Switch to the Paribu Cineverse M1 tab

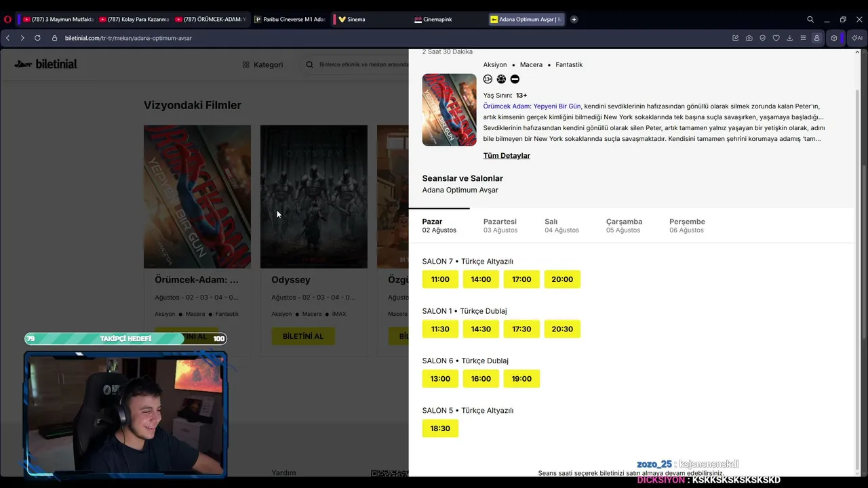[290, 20]
